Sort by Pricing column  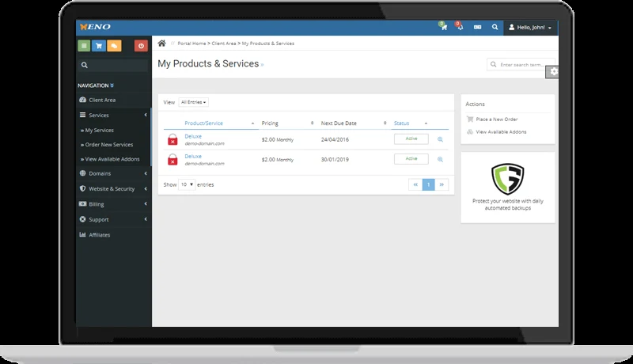pos(270,123)
